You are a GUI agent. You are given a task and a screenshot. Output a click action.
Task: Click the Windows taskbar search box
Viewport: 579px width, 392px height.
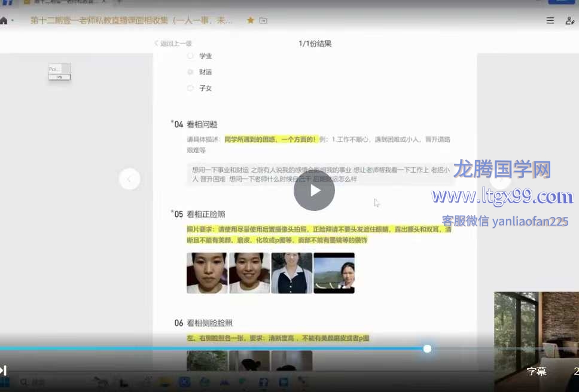[33, 382]
